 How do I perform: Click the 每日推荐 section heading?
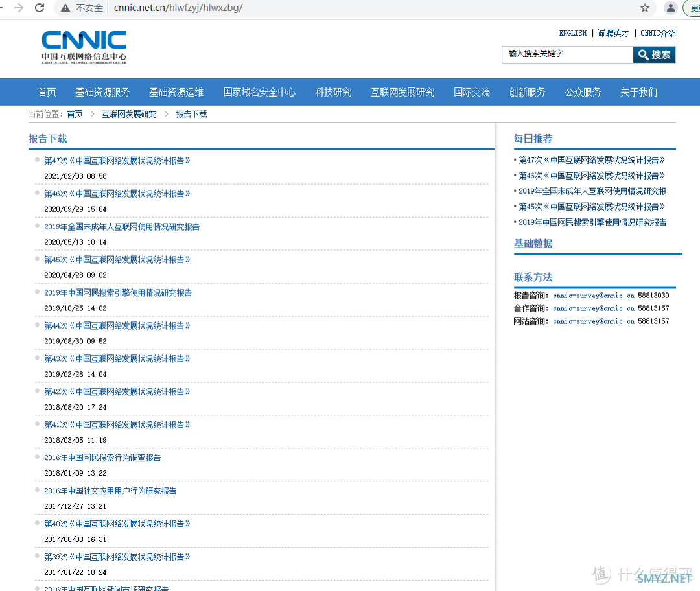point(533,139)
